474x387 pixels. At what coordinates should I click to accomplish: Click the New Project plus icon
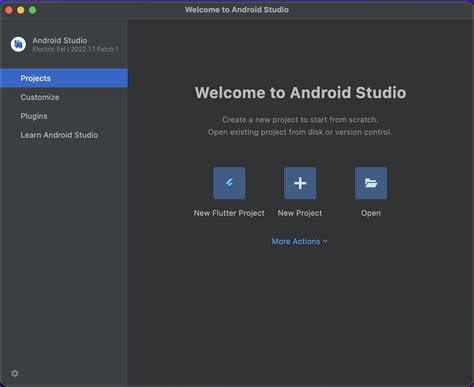click(x=300, y=183)
